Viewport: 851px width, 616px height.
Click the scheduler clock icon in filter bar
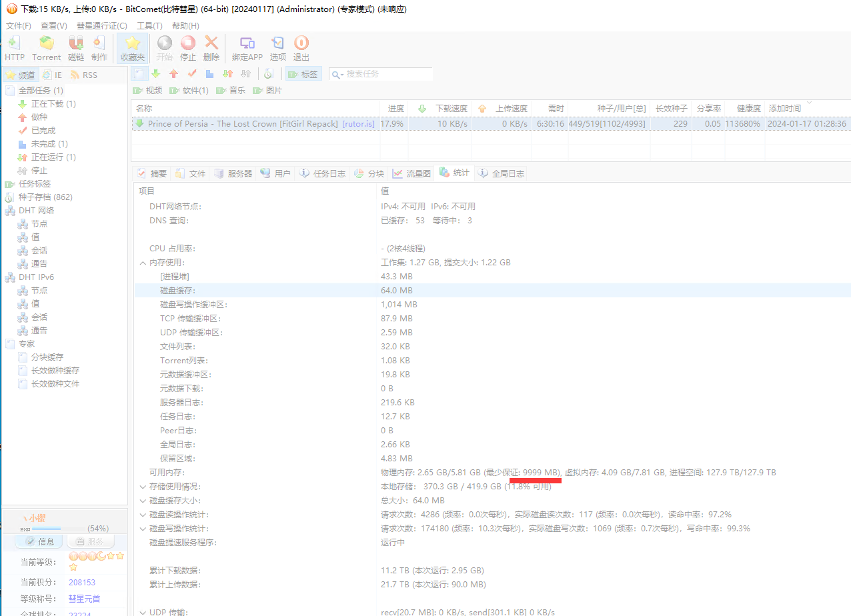pyautogui.click(x=268, y=74)
